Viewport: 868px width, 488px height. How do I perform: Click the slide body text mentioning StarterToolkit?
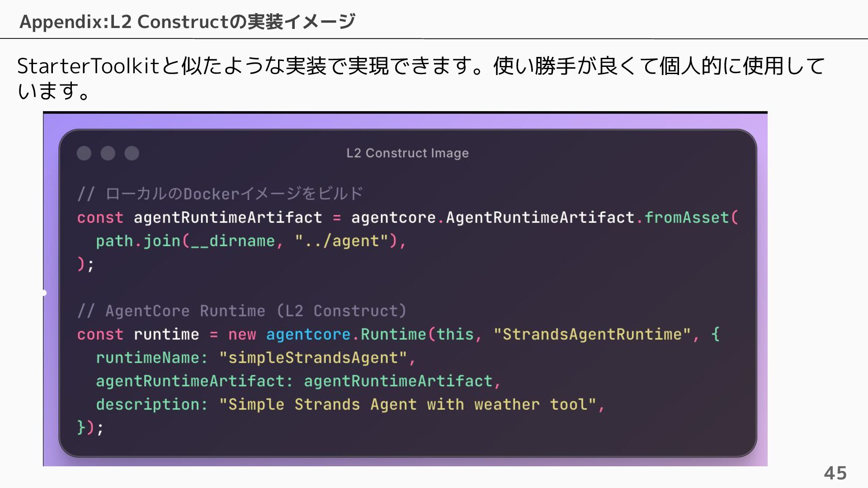click(x=420, y=78)
